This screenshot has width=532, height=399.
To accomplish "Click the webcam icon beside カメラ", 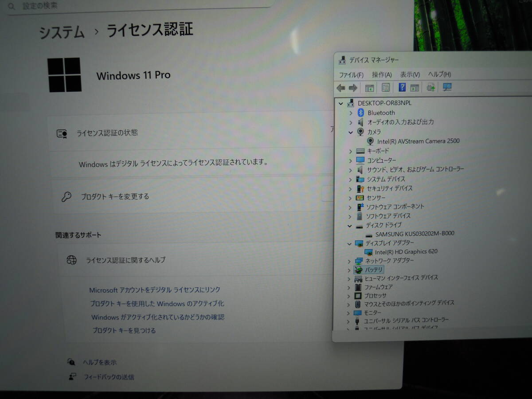I will tap(360, 132).
